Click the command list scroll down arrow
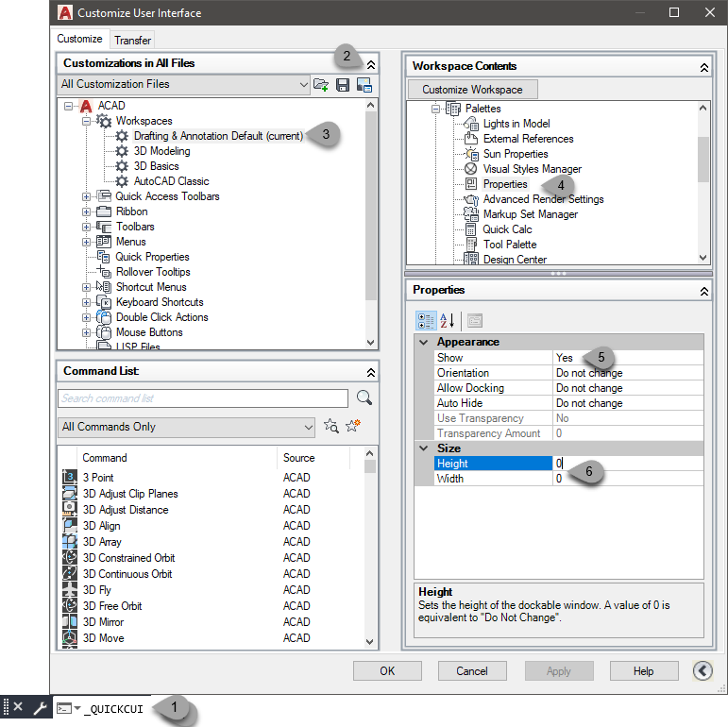The width and height of the screenshot is (728, 727). 369,642
